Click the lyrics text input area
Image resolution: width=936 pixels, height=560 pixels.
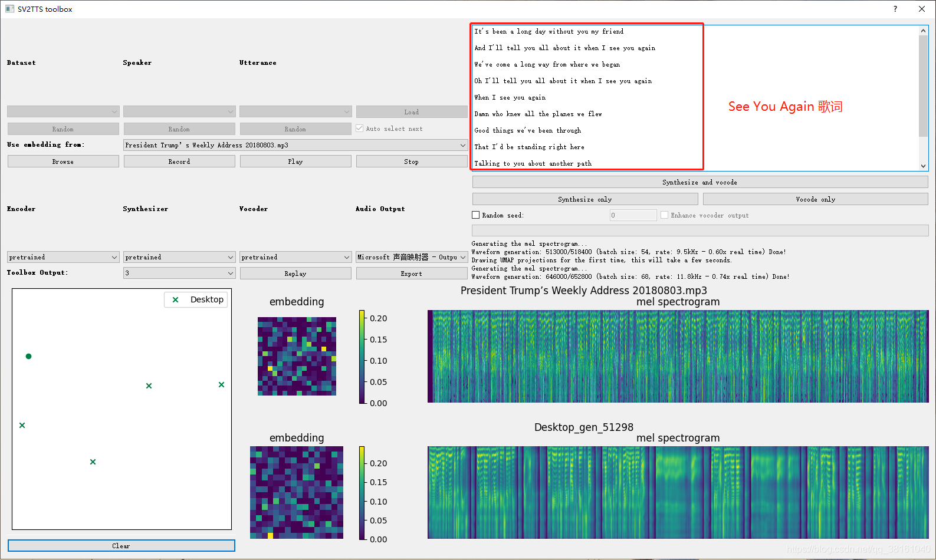pyautogui.click(x=695, y=98)
